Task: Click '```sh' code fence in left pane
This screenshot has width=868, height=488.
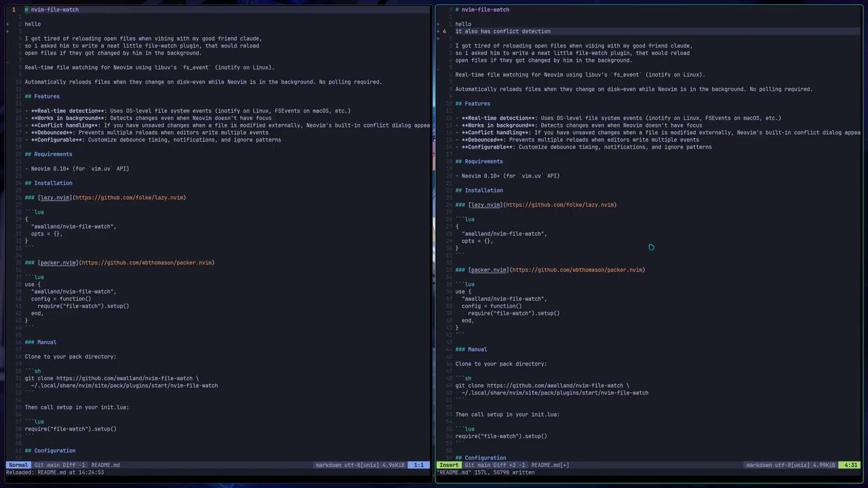Action: point(33,371)
